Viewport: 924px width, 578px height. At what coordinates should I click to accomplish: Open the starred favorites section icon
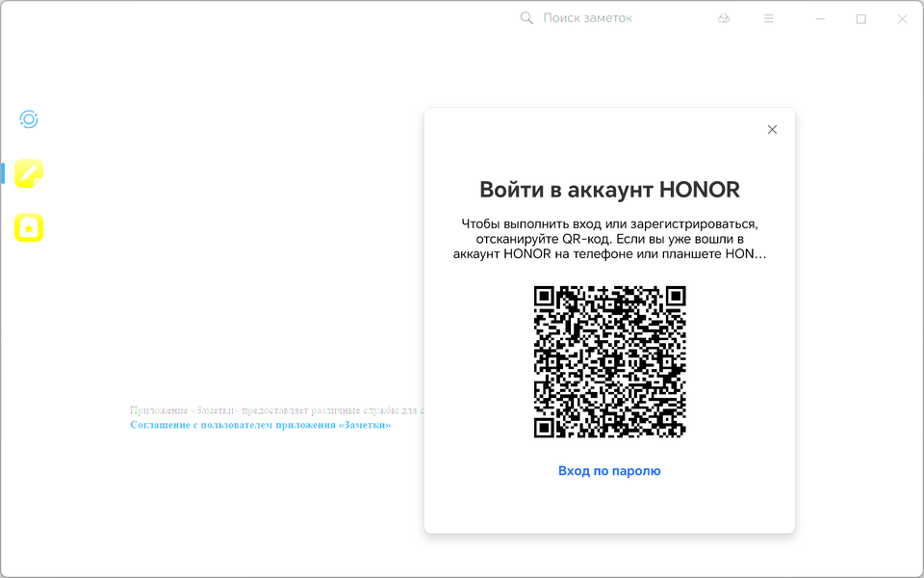pyautogui.click(x=29, y=227)
